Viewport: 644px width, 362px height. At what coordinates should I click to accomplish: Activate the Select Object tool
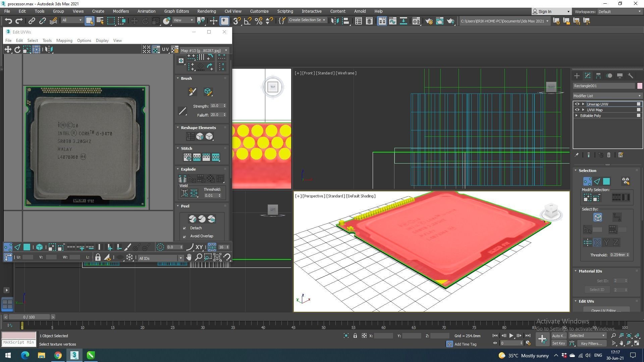(x=89, y=21)
